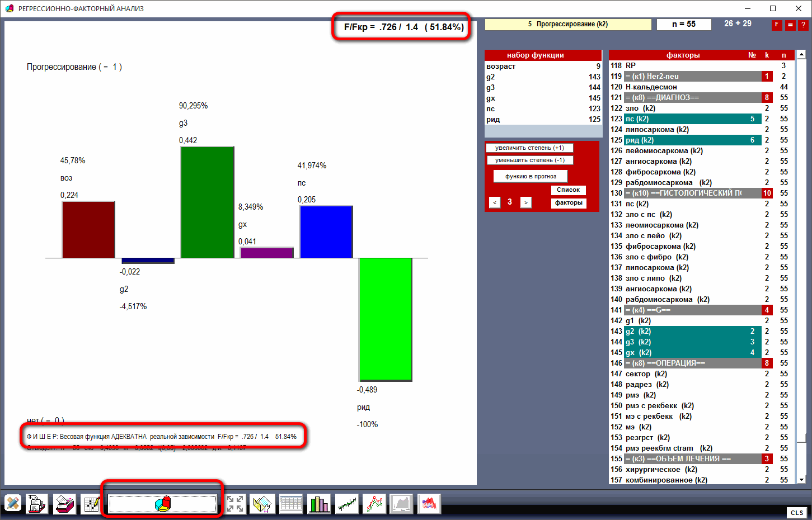Click the red question mark help button
Viewport: 812px width, 520px height.
[x=803, y=25]
